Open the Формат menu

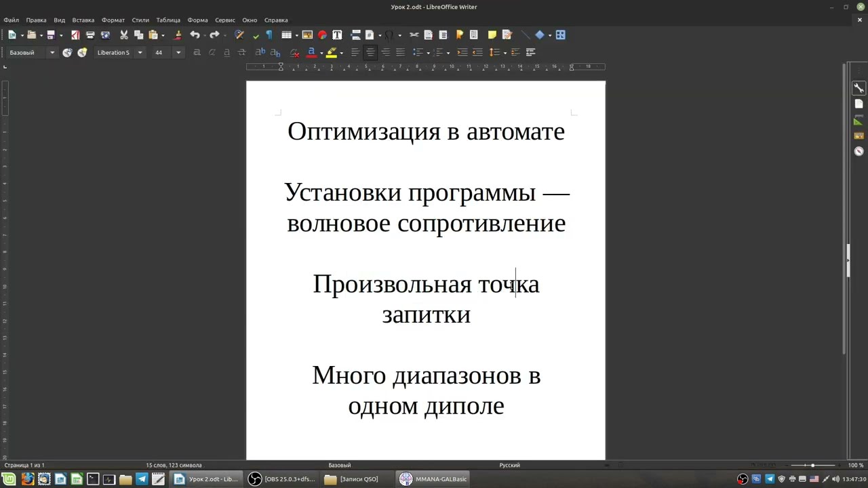113,20
